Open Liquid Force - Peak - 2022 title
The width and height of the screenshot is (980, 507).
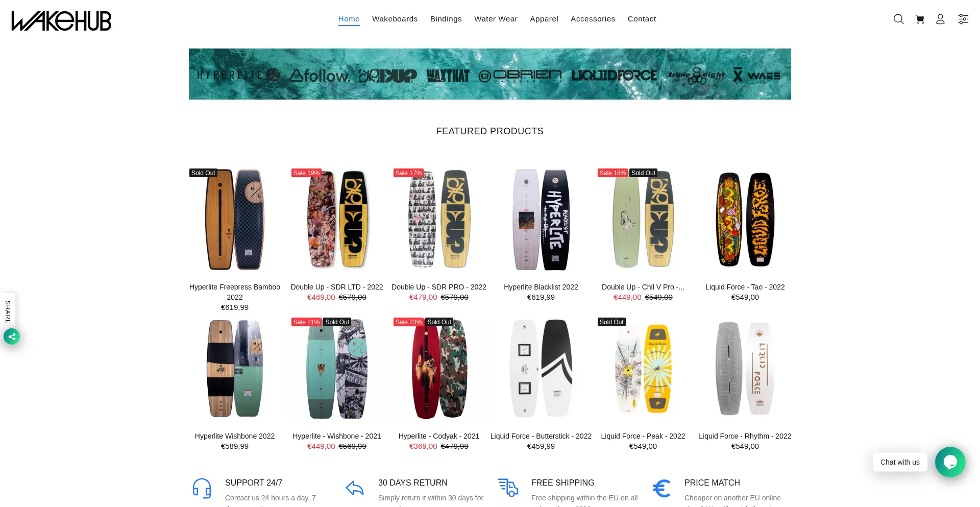click(643, 436)
